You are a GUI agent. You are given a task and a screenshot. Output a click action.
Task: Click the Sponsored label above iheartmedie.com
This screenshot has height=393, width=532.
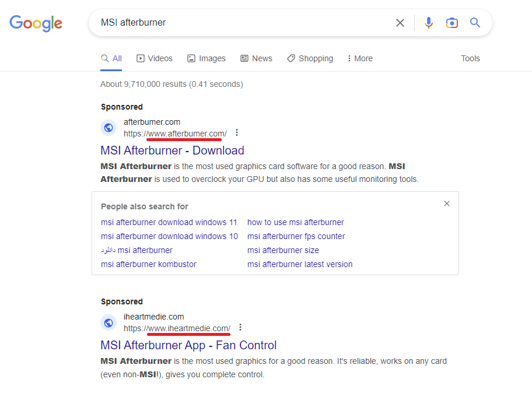[x=122, y=301]
